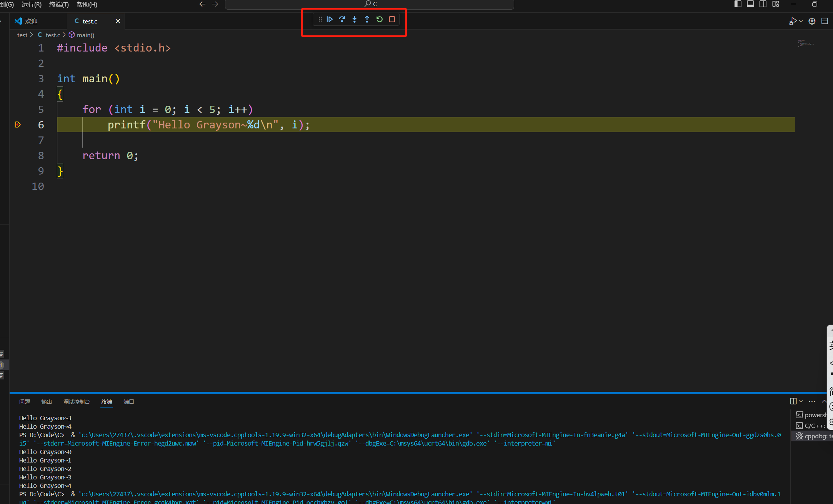Click the Step Out debug icon

tap(367, 19)
